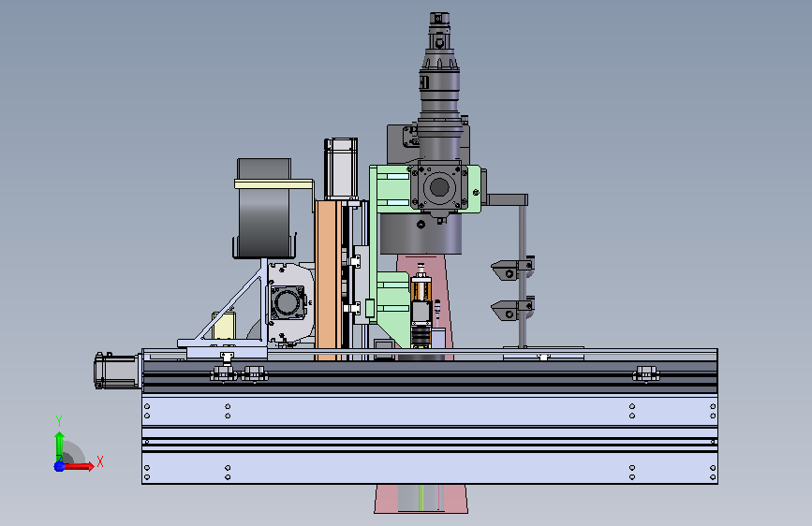The image size is (812, 526).
Task: Select the lower sensor on the right vertical post
Action: pos(512,309)
